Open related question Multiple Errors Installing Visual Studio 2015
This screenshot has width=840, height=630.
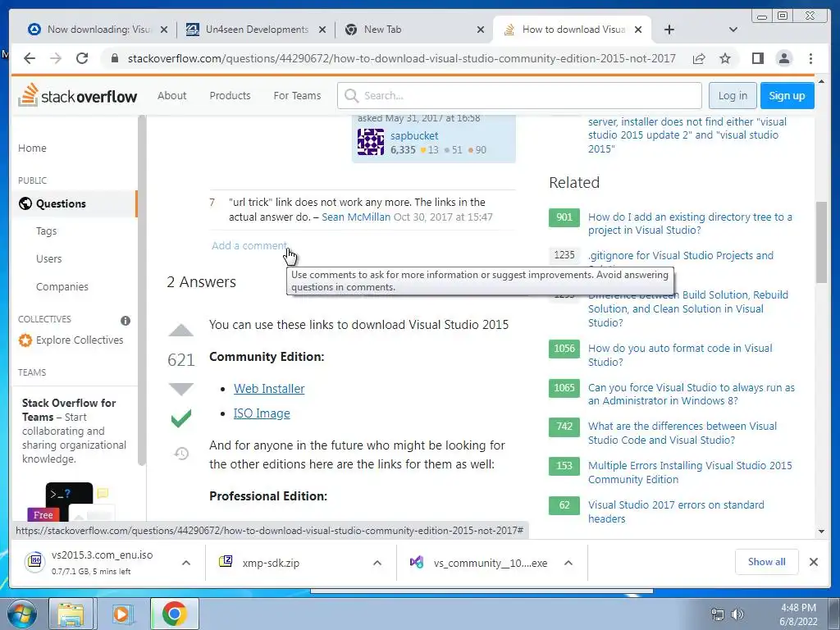(690, 472)
